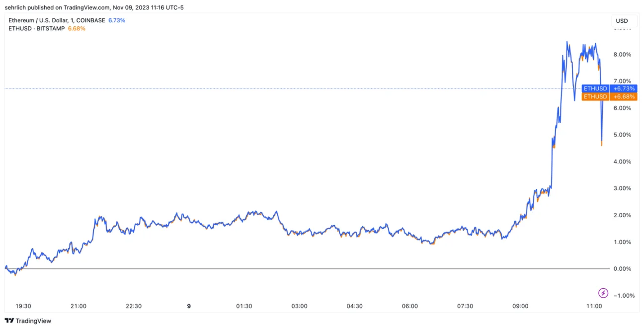This screenshot has width=644, height=329.
Task: Select the orange ETHUSD price label
Action: coord(595,96)
